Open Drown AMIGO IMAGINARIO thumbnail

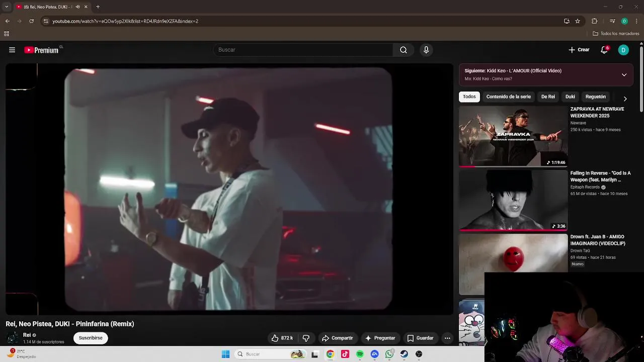(x=513, y=263)
